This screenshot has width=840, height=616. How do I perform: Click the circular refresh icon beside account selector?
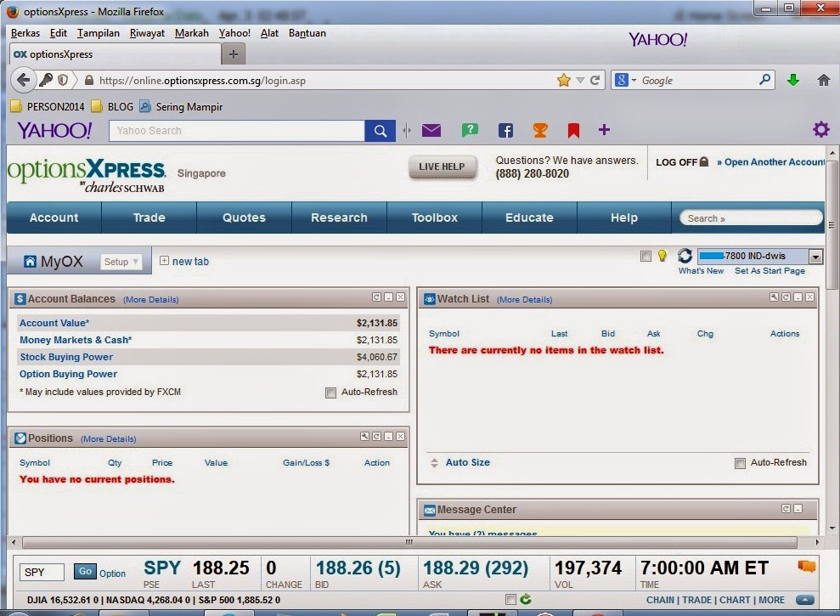pos(685,256)
